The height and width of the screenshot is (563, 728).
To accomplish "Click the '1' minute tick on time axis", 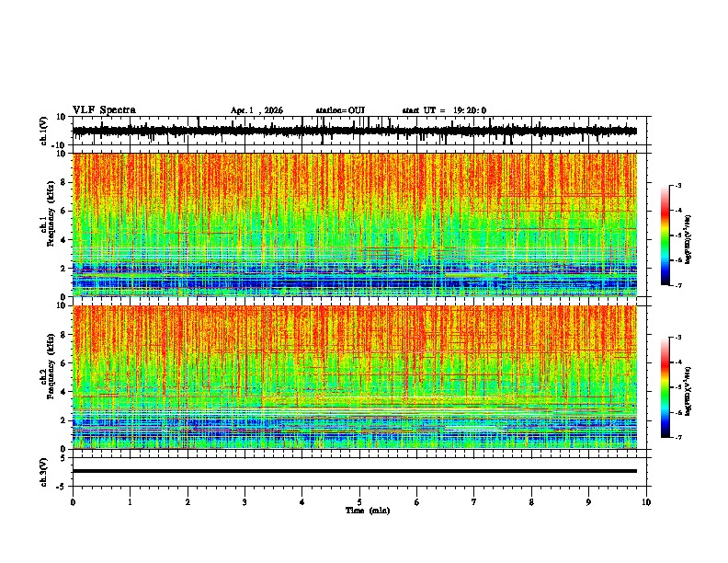I will pos(130,502).
